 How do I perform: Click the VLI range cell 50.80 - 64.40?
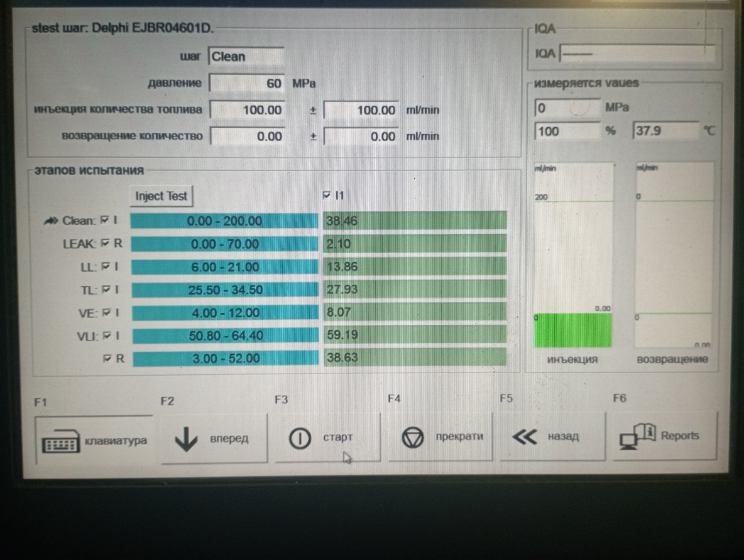[226, 336]
